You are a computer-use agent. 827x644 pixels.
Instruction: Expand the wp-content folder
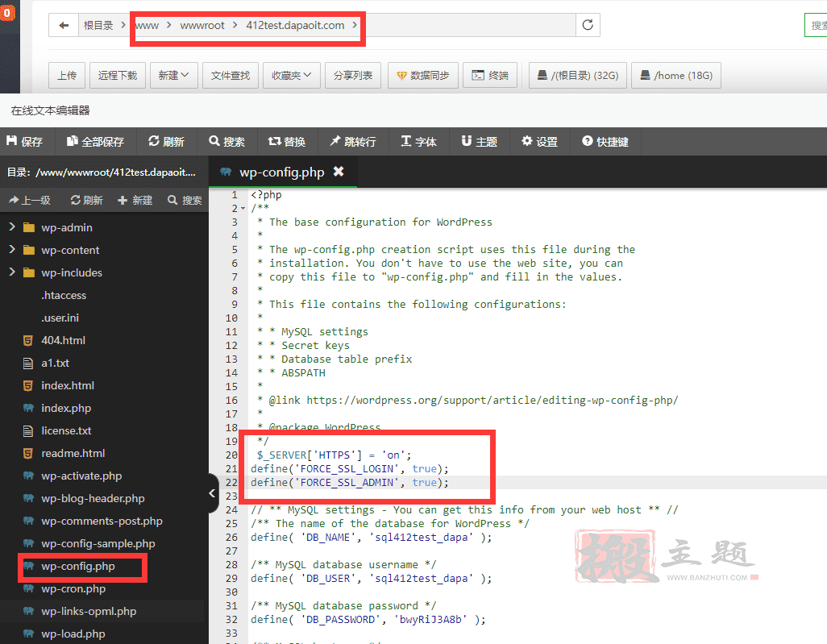point(12,250)
